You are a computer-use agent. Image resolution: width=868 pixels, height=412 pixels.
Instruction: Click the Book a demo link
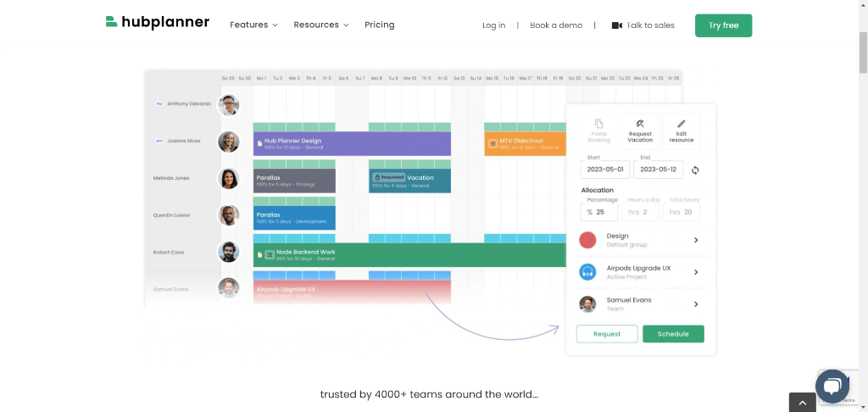[x=556, y=25]
